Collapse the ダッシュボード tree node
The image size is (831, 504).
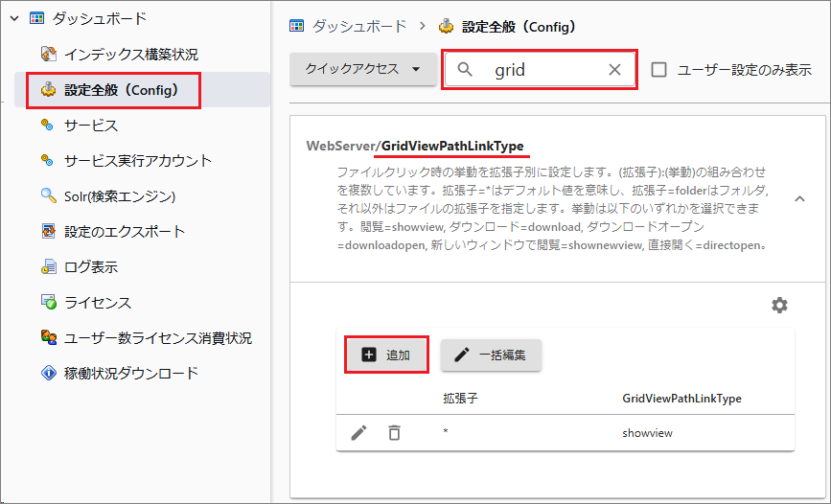click(14, 18)
